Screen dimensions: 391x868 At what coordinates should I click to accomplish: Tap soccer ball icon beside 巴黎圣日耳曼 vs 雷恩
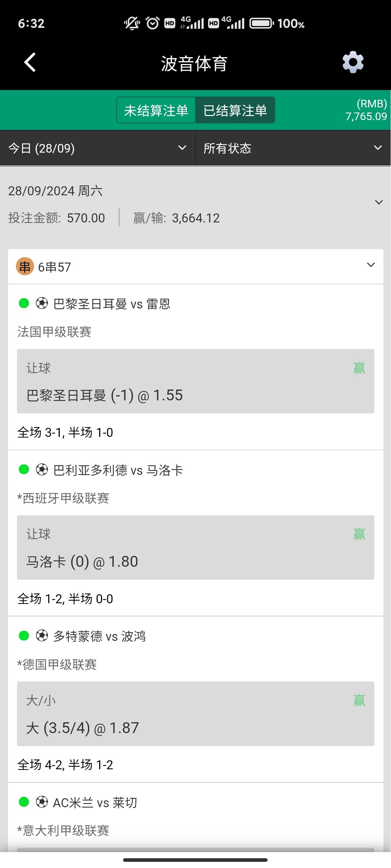click(42, 303)
